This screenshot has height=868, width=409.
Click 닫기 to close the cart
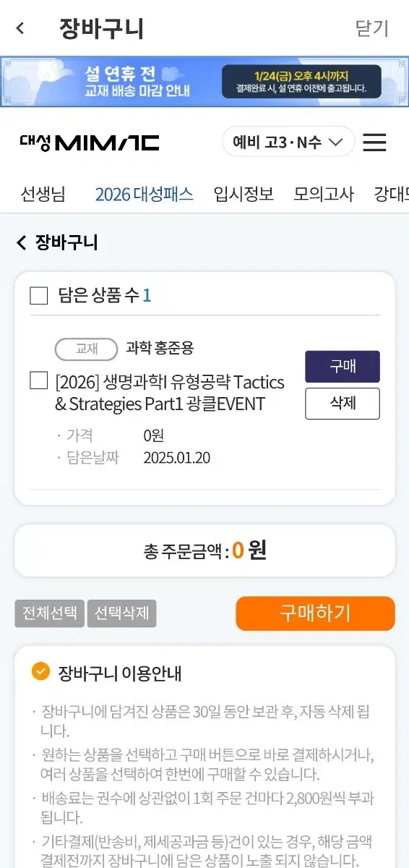(372, 28)
